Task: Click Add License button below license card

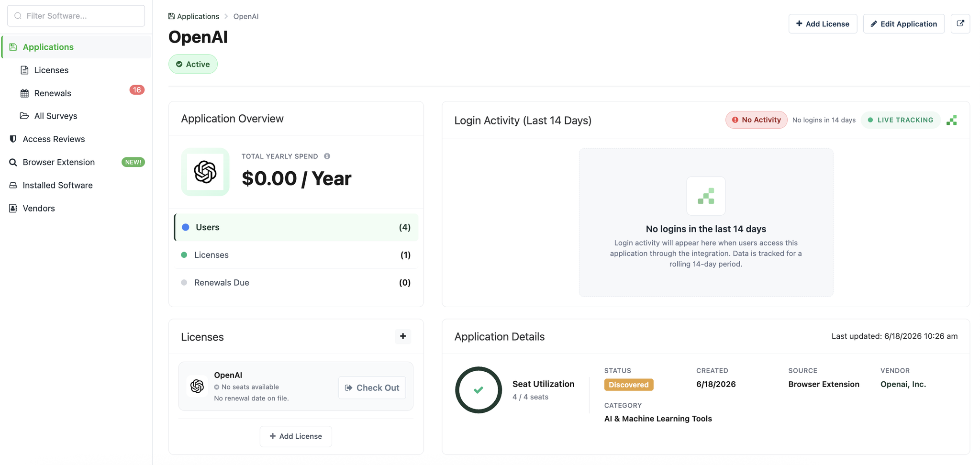Action: coord(296,436)
